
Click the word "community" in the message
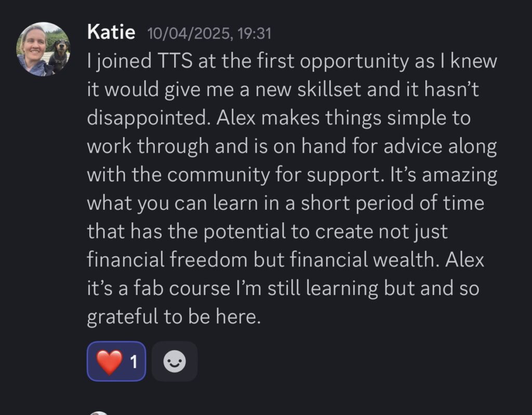click(x=218, y=176)
